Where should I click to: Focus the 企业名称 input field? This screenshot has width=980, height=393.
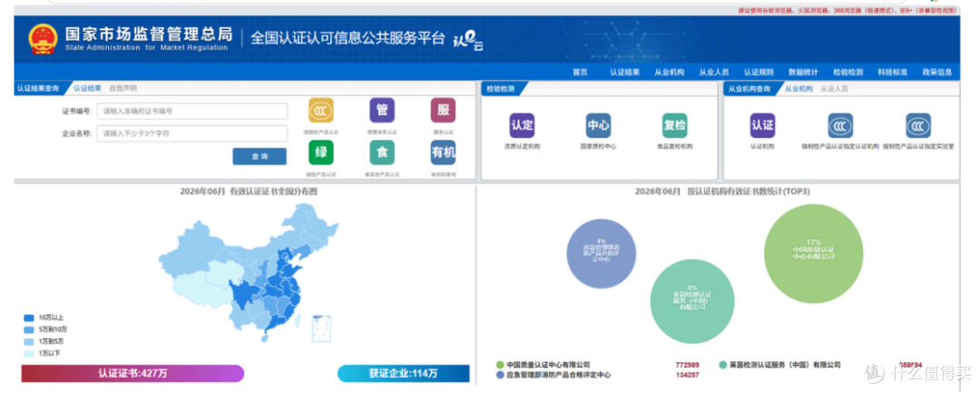[191, 133]
